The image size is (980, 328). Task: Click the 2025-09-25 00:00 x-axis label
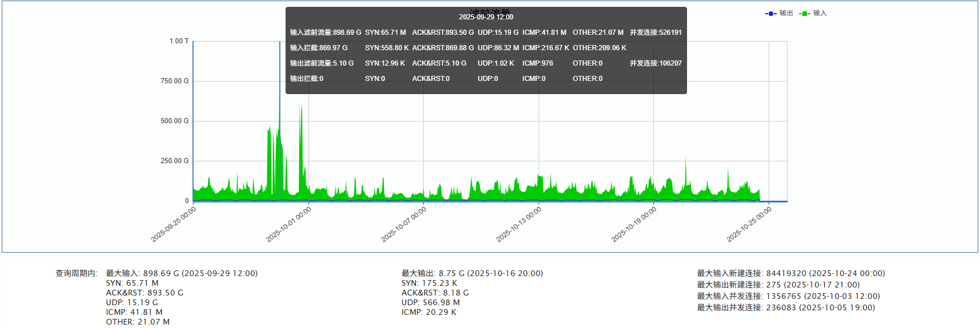(174, 224)
